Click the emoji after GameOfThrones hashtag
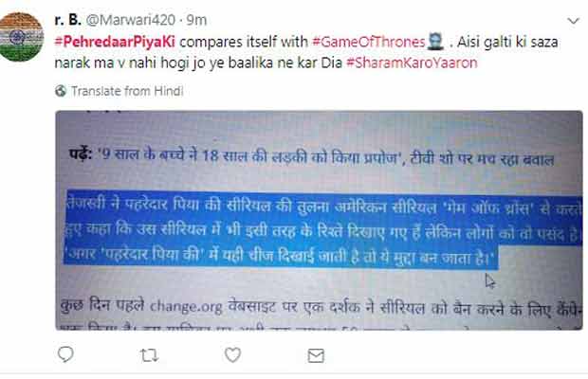Image resolution: width=588 pixels, height=379 pixels. 435,42
